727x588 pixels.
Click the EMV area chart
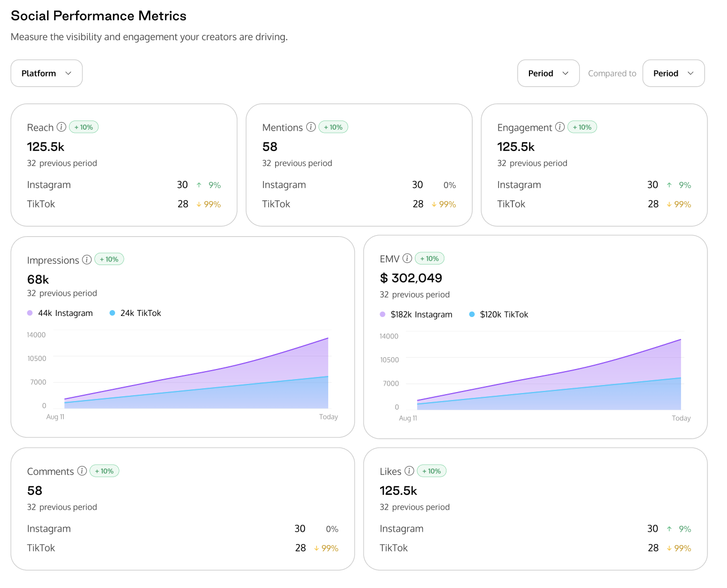coord(549,375)
